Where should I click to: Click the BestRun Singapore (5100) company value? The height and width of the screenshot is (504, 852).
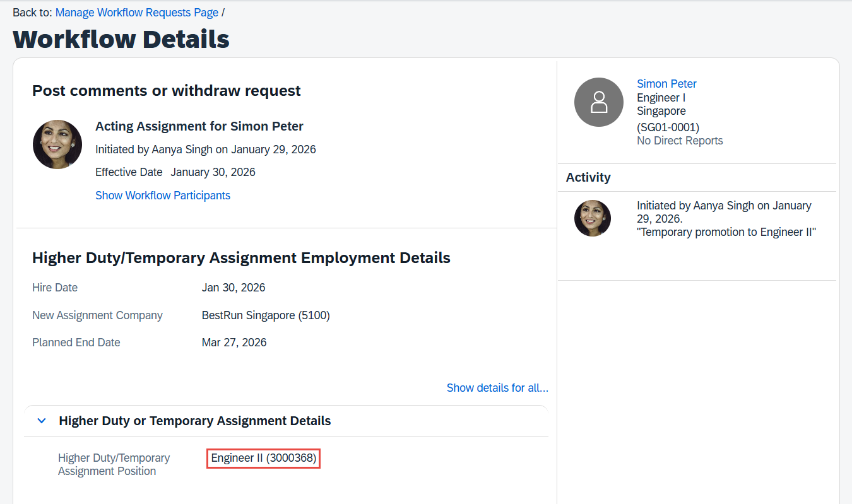point(266,315)
